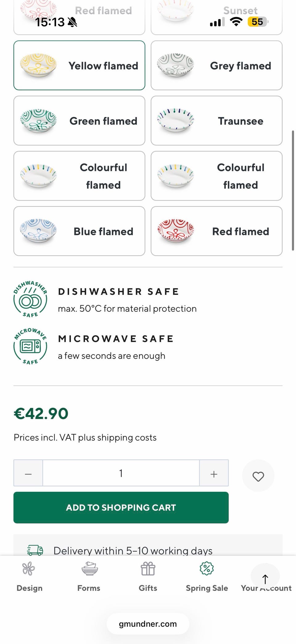Viewport: 296px width, 644px height.
Task: Open the Forms bowl icon tab
Action: pos(89,569)
